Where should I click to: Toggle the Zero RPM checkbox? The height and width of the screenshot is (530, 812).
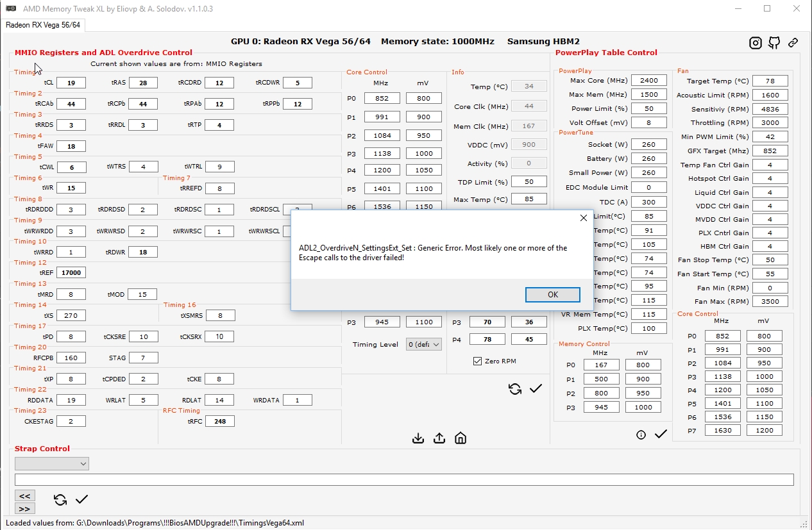point(477,361)
